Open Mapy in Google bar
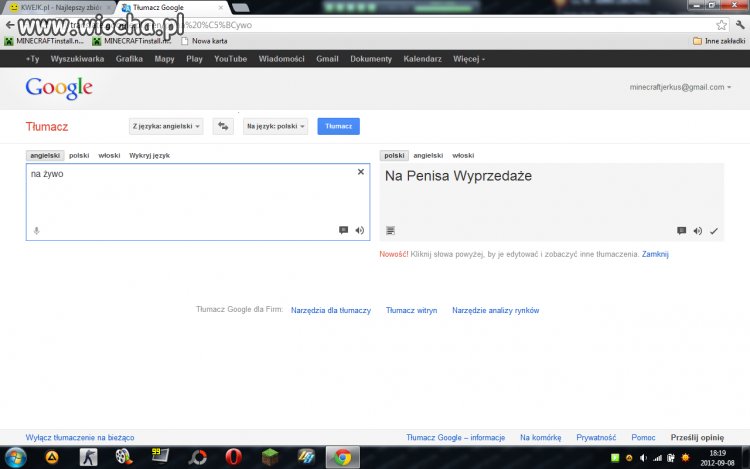Image resolution: width=750 pixels, height=469 pixels. tap(164, 59)
